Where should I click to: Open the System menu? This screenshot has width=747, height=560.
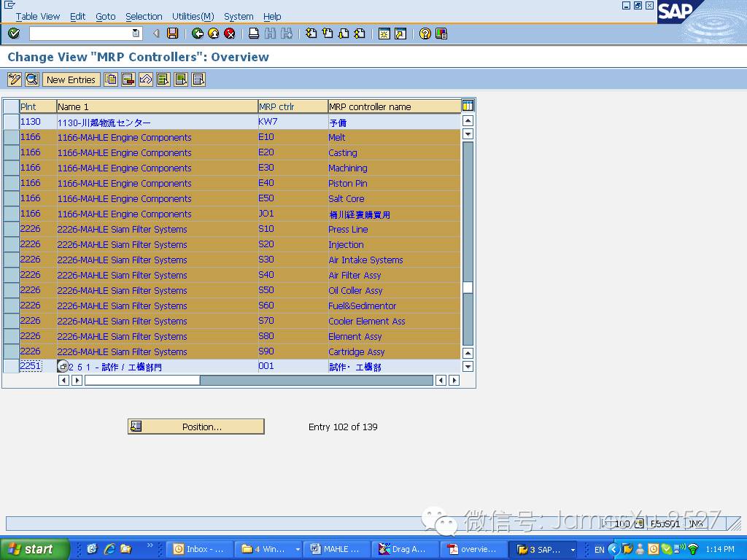point(239,16)
